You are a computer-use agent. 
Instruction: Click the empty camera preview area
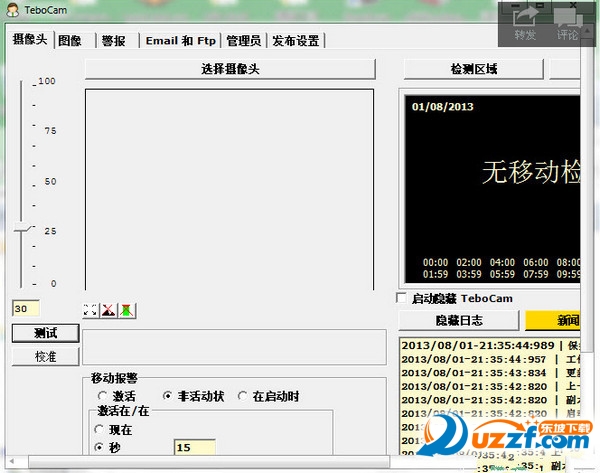pos(229,189)
